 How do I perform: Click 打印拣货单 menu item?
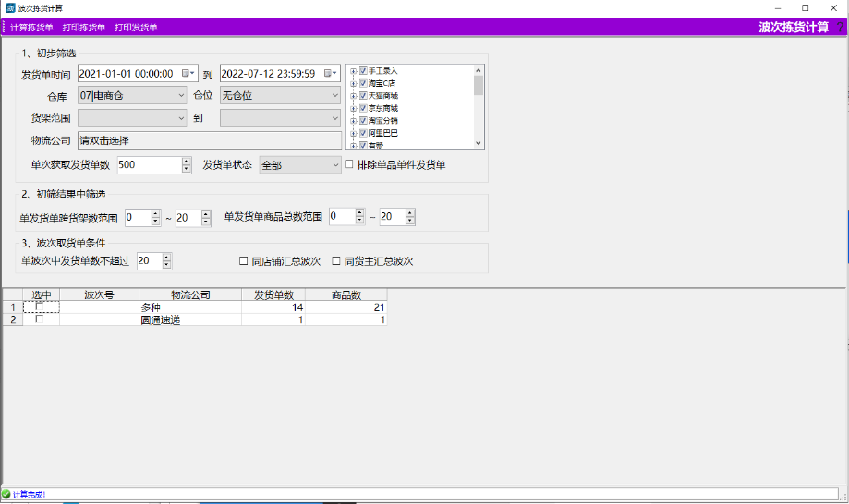pyautogui.click(x=83, y=28)
